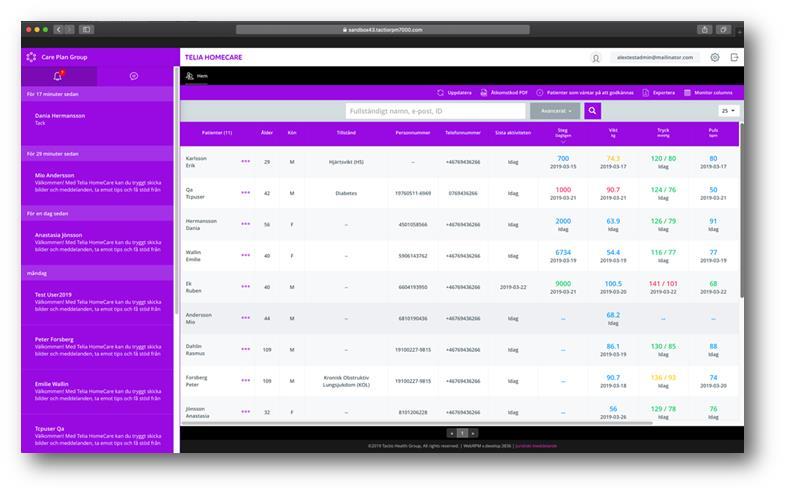Click the 141 / 101 blood pressure value
Screen dimensions: 786x495
[663, 283]
